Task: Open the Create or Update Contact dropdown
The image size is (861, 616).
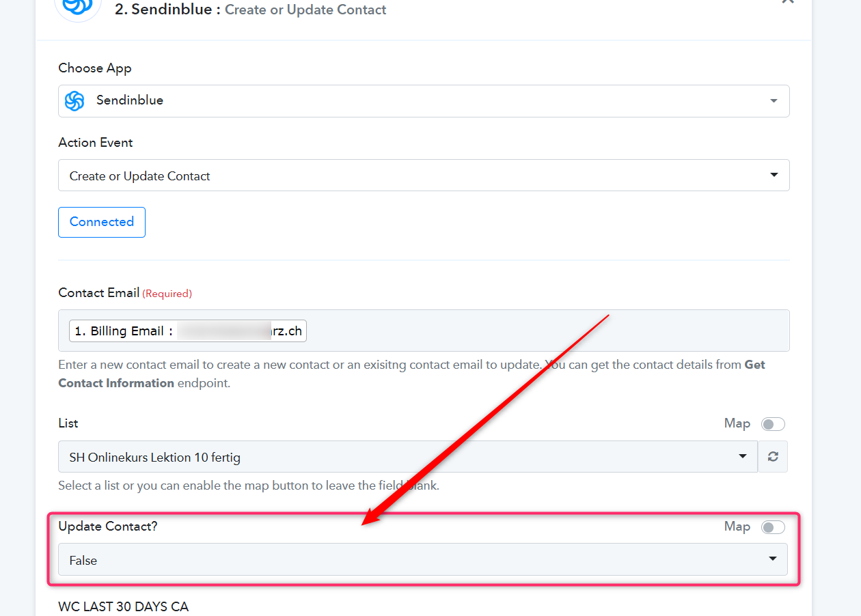Action: click(424, 176)
